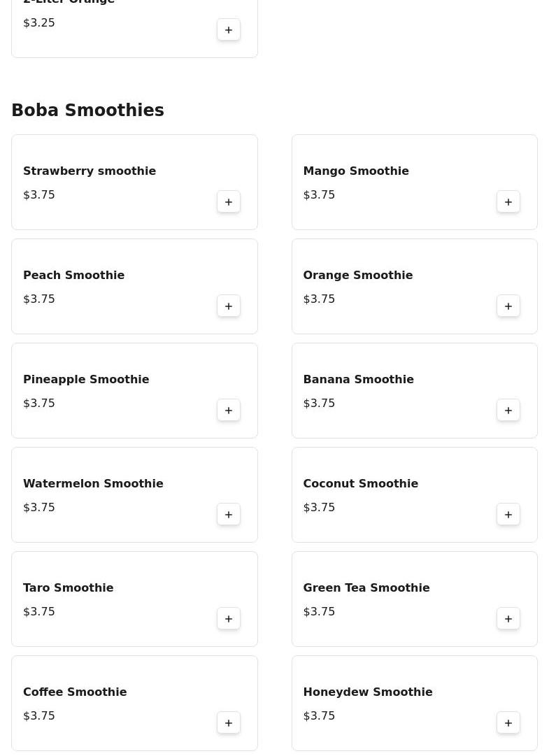Click plus icon for Peach Smoothie
Viewport: 549px width, 756px height.
229,306
